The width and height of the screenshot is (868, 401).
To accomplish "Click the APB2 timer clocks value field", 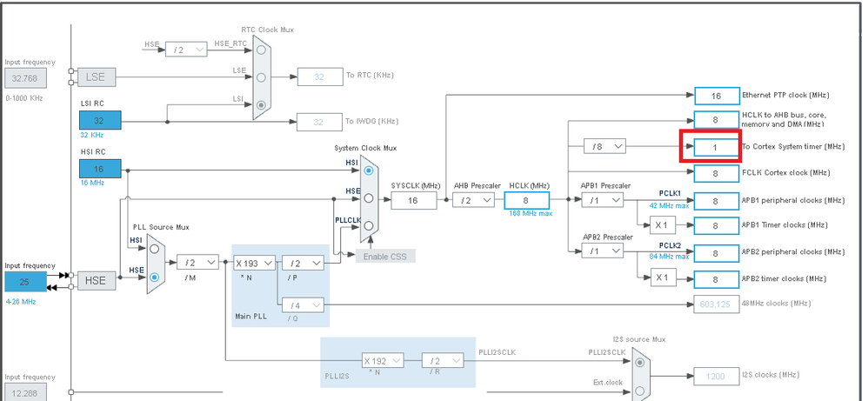I will pyautogui.click(x=717, y=280).
